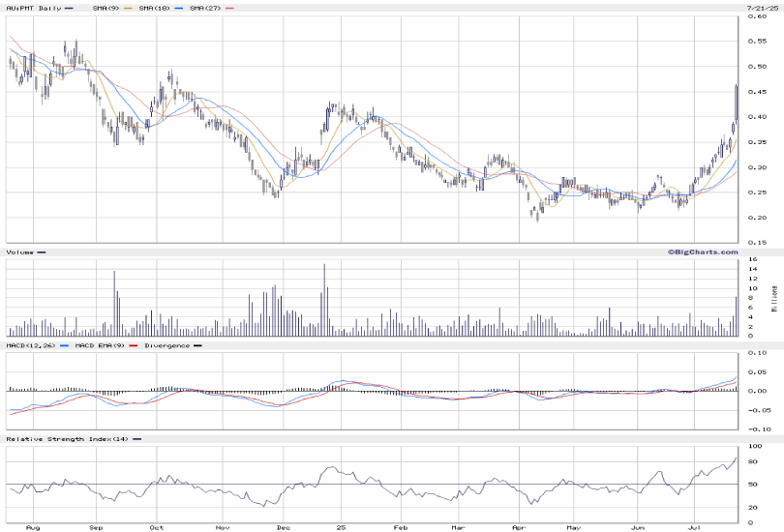Click the Apr month label on time axis
Viewport: 784px width, 532px height.
point(519,527)
